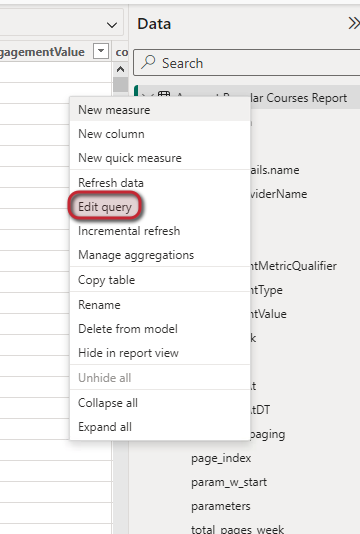This screenshot has width=360, height=534.
Task: Choose Refresh data from menu
Action: pos(160,183)
